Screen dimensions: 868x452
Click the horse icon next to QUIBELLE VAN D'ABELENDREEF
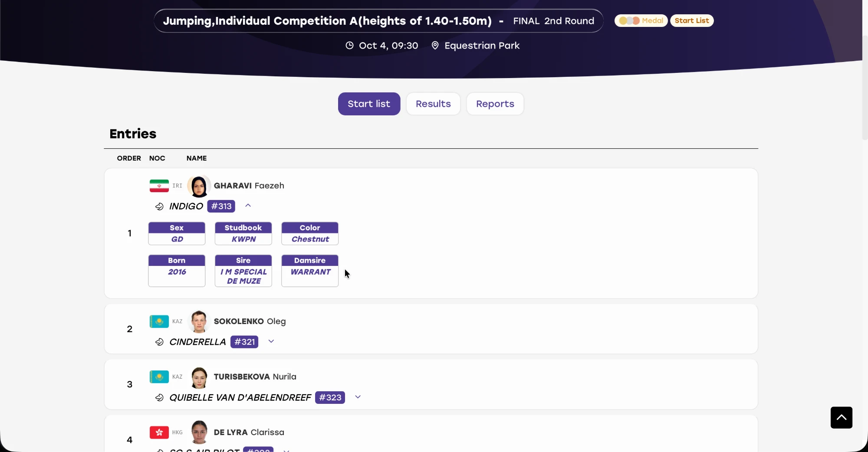point(159,398)
